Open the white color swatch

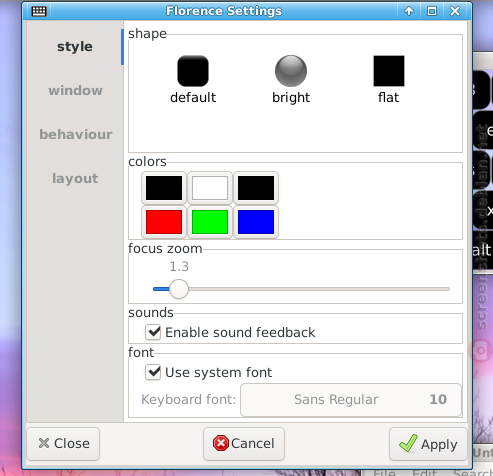pyautogui.click(x=210, y=188)
